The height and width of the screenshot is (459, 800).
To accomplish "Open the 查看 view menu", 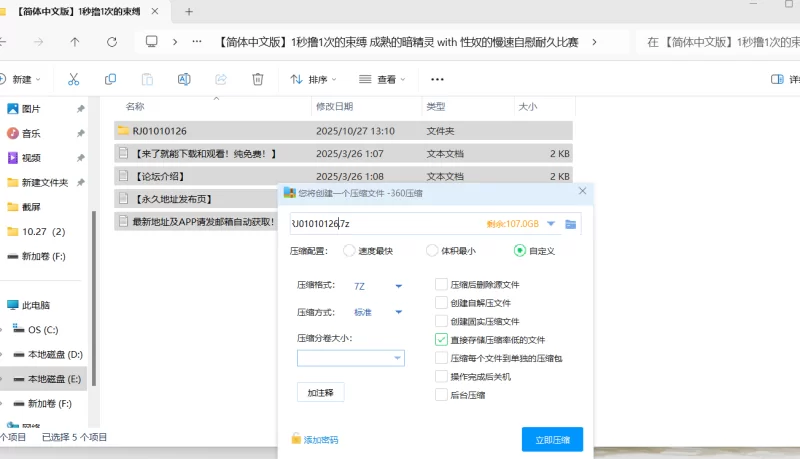I will coord(384,79).
